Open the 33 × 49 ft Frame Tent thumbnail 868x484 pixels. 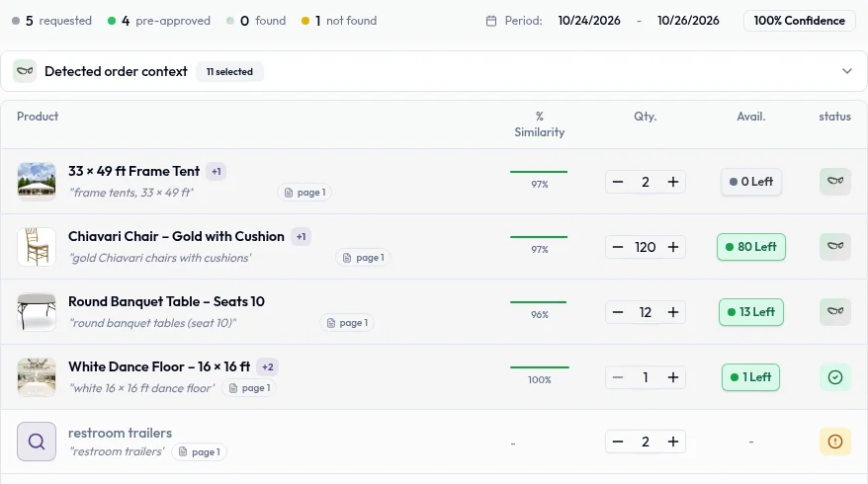37,182
